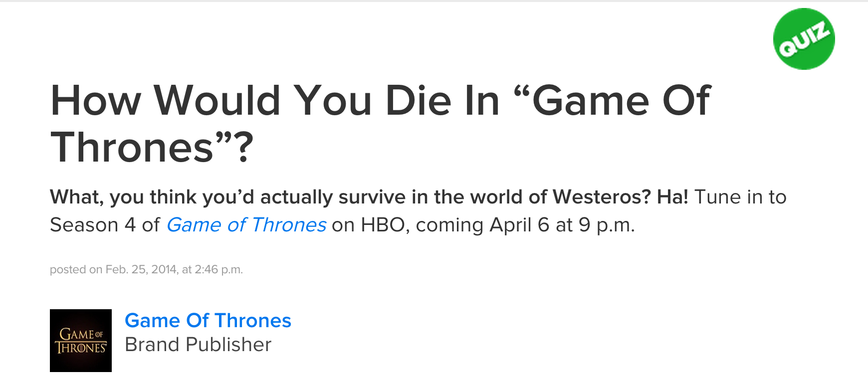This screenshot has height=392, width=868.
Task: Click the bold "Ha!" text
Action: coord(672,197)
